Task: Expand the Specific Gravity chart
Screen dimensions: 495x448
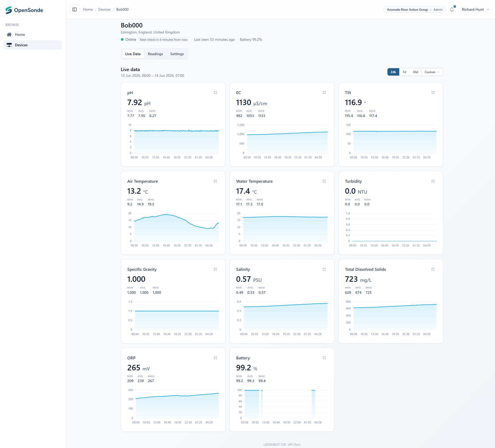Action: [215, 269]
